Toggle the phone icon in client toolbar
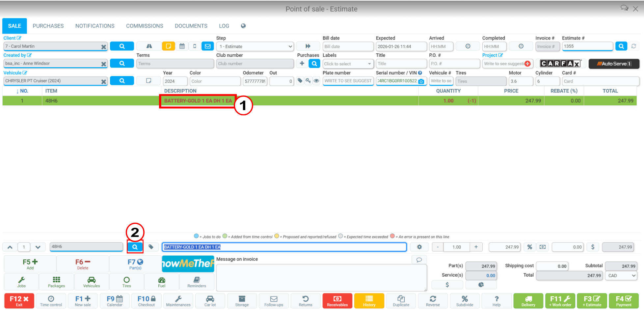644x310 pixels. pyautogui.click(x=195, y=46)
